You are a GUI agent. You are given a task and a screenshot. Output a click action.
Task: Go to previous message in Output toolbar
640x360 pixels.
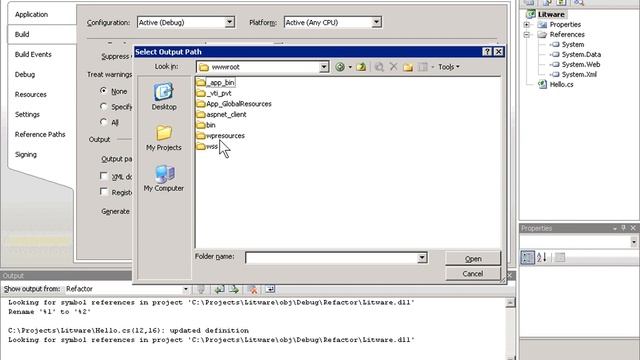click(x=220, y=289)
